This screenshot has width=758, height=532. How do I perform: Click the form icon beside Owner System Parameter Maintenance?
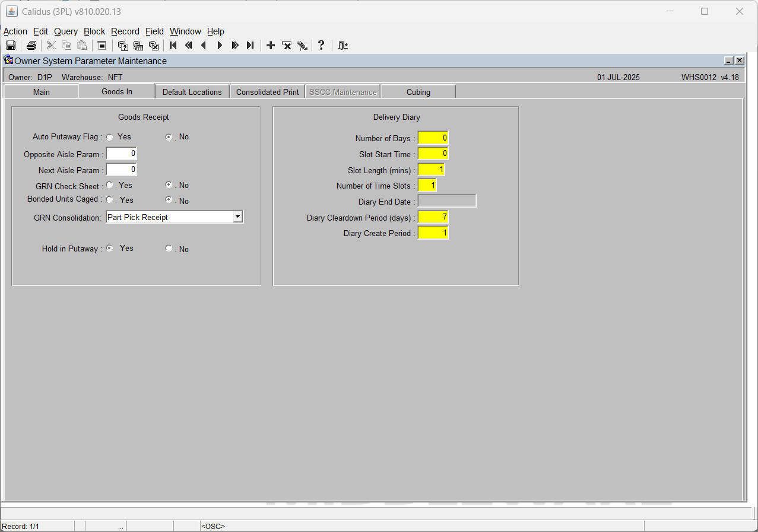pyautogui.click(x=8, y=60)
